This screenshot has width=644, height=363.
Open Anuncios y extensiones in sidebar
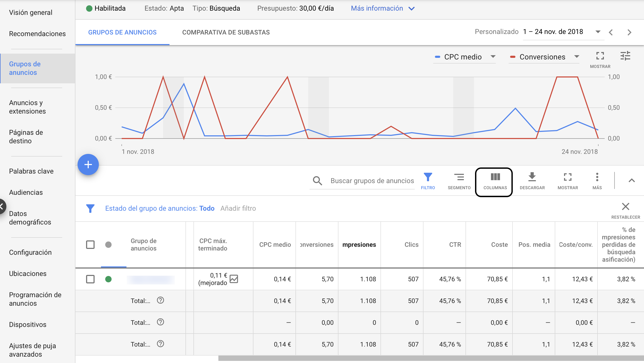pos(27,107)
